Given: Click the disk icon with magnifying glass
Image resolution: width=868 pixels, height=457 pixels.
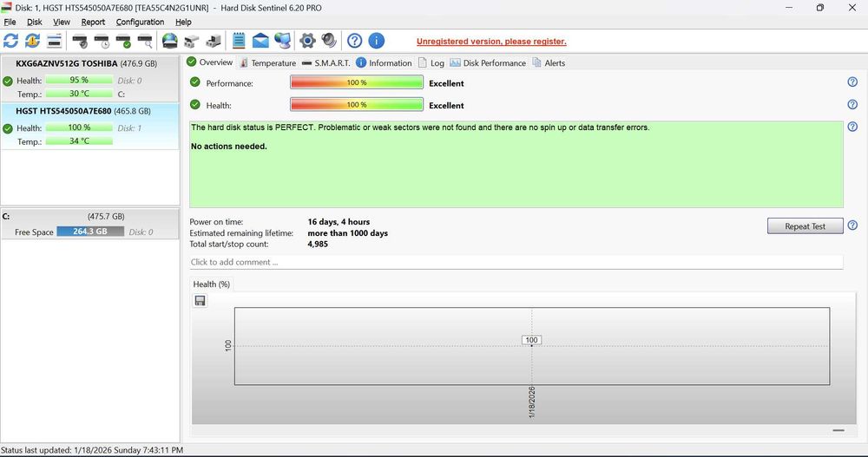Looking at the screenshot, I should (145, 41).
